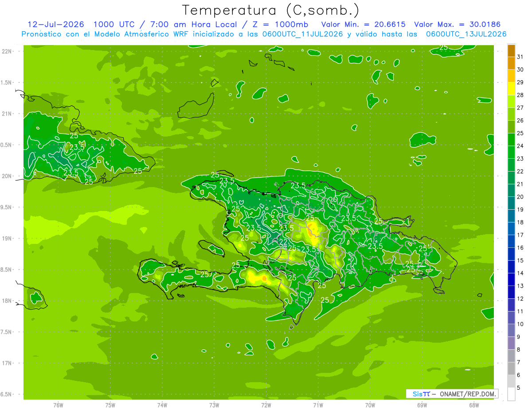Click the '69W' longitude axis label
The width and height of the screenshot is (532, 411).
pos(422,405)
